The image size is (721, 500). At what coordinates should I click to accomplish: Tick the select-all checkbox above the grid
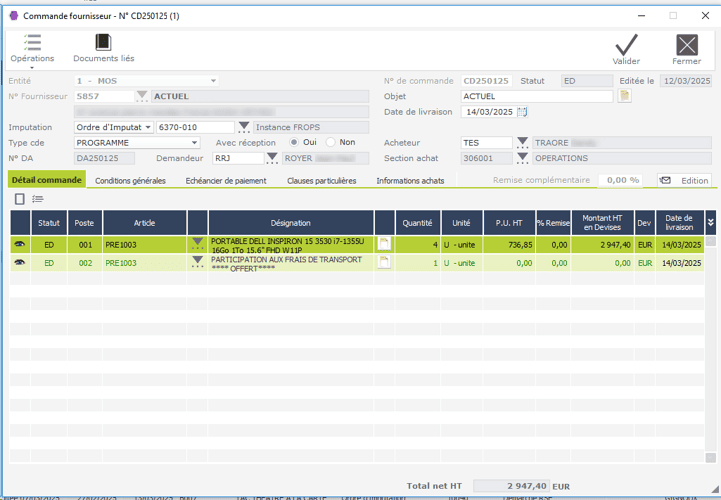point(20,200)
